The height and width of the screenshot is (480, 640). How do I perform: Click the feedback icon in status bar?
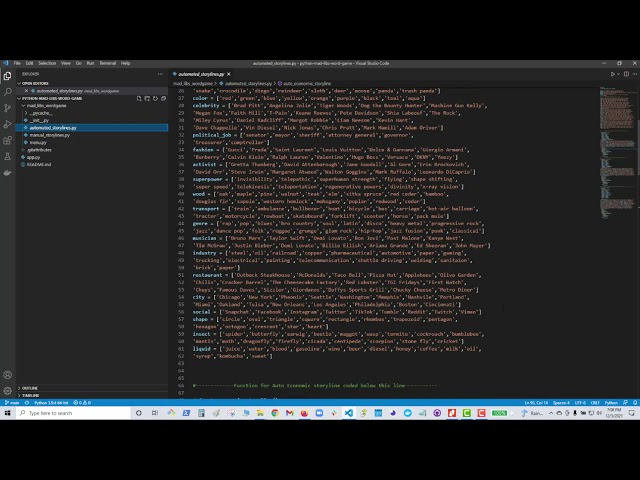coord(625,402)
